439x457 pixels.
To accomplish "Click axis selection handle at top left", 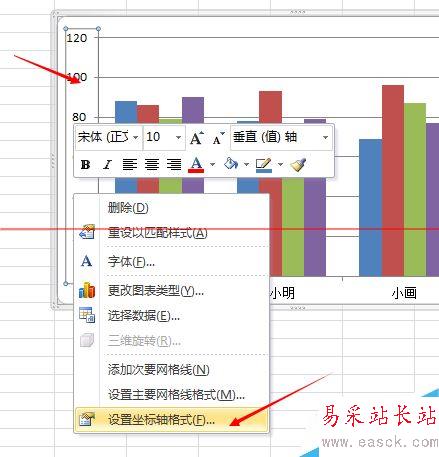I will pyautogui.click(x=66, y=29).
